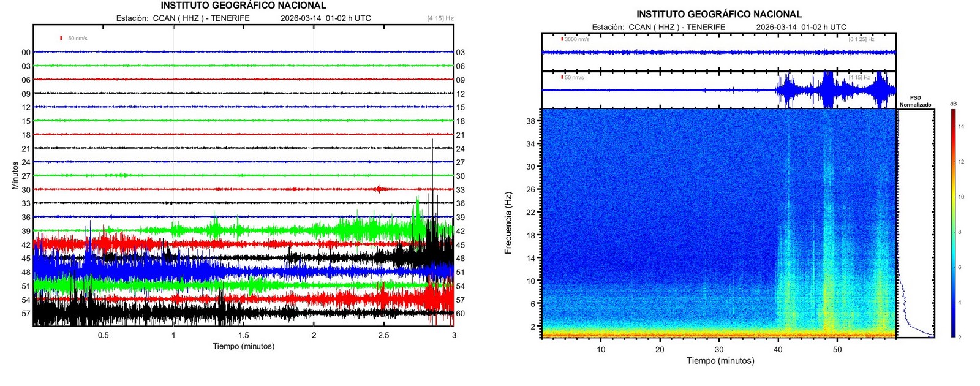Click the orange low-frequency band at the spectrogram's bottom
This screenshot has height=386, width=980.
[718, 335]
